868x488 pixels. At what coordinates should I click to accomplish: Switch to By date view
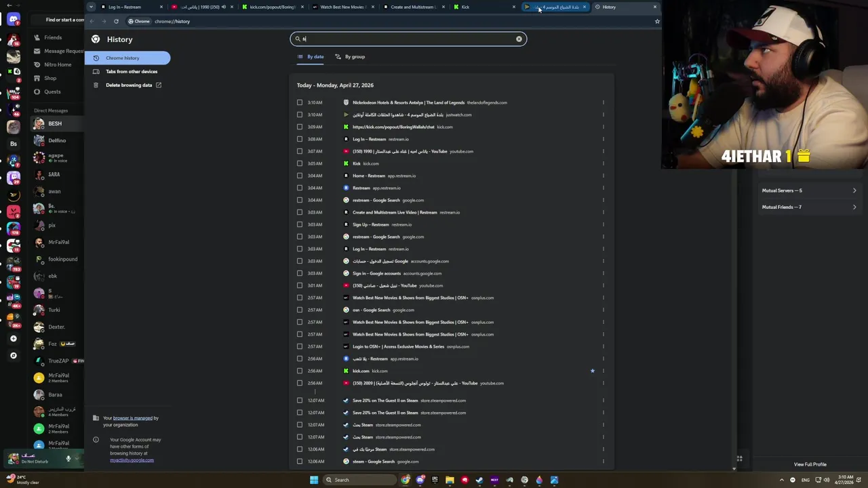click(311, 57)
